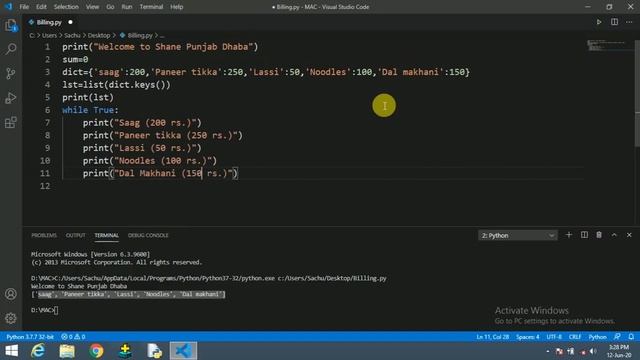Open File Explorer from the taskbar

click(67, 351)
